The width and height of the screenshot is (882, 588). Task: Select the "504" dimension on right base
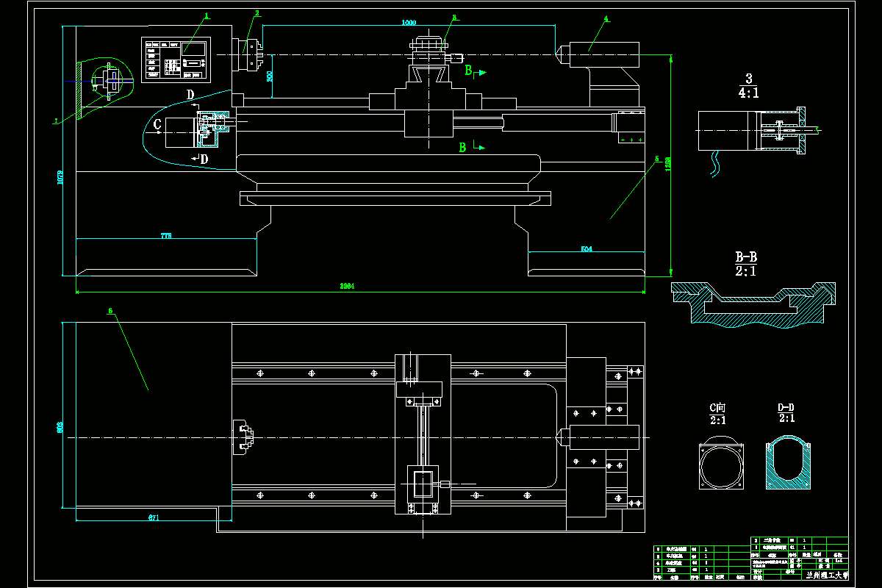pos(586,249)
